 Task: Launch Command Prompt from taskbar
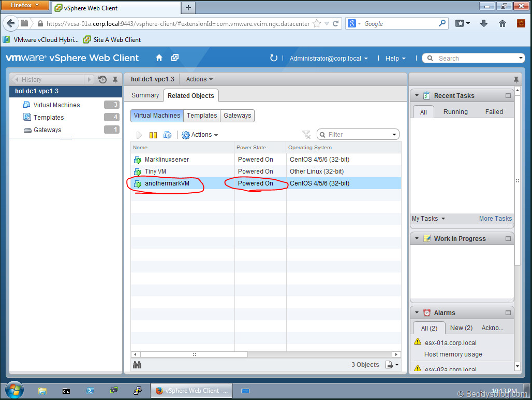[x=66, y=391]
